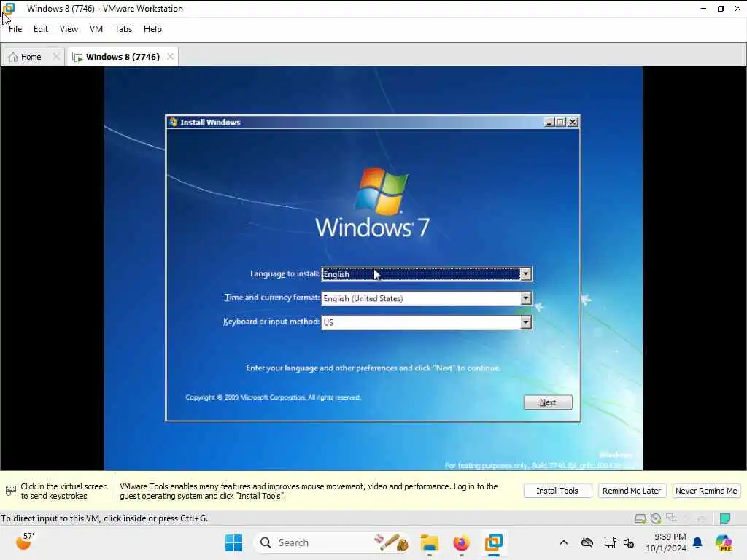Click the VMware Workstation taskbar icon
The height and width of the screenshot is (560, 747).
click(494, 542)
